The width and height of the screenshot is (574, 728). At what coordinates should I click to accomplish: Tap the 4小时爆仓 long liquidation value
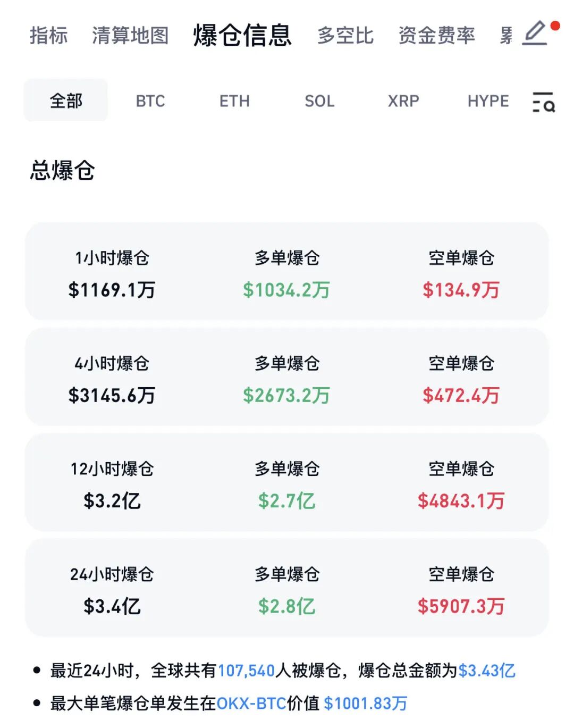(x=286, y=395)
